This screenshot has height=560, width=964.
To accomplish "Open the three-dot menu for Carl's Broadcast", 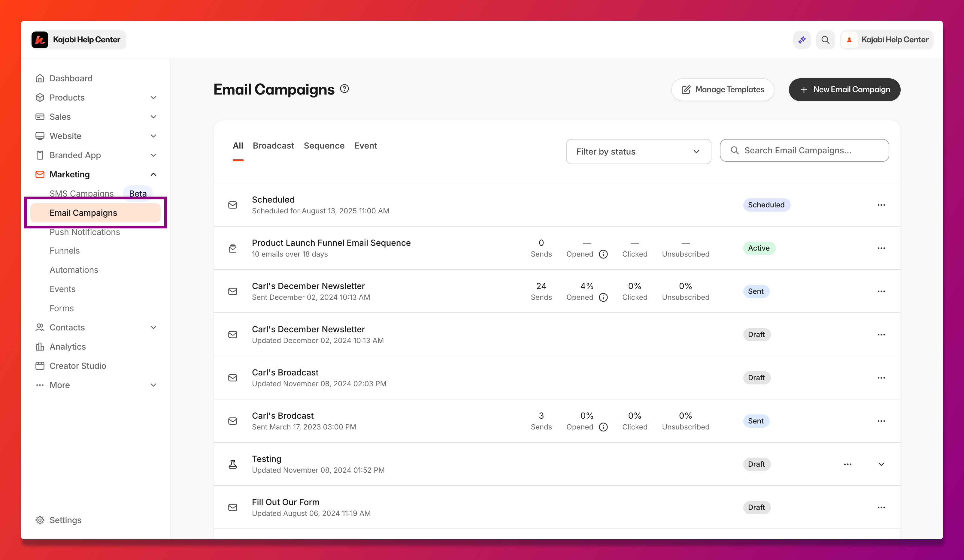I will (881, 378).
